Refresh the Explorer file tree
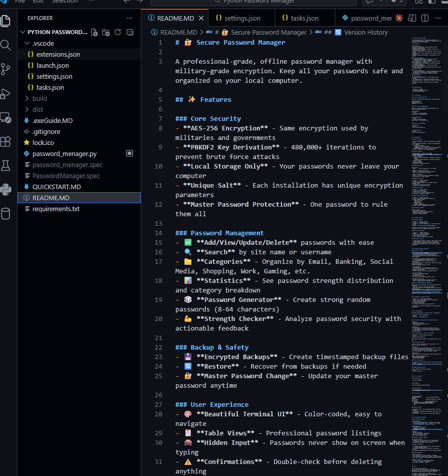 [118, 32]
